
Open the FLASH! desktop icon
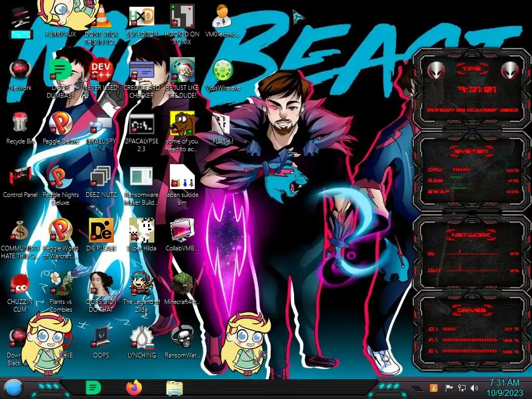tap(222, 128)
